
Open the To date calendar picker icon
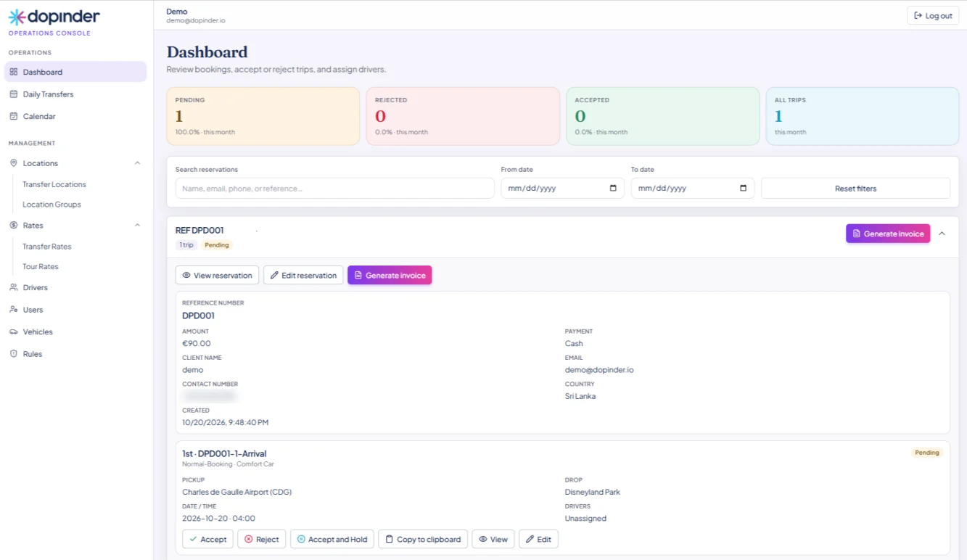743,189
